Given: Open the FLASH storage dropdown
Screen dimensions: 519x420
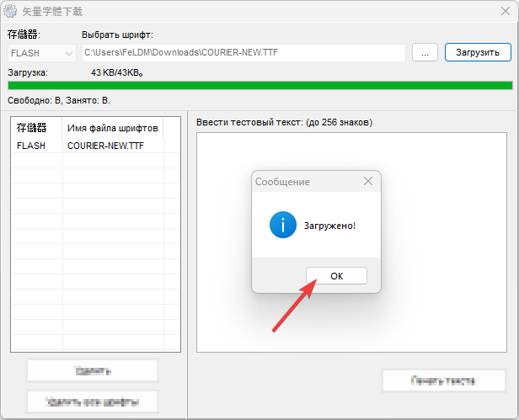Looking at the screenshot, I should tap(41, 52).
